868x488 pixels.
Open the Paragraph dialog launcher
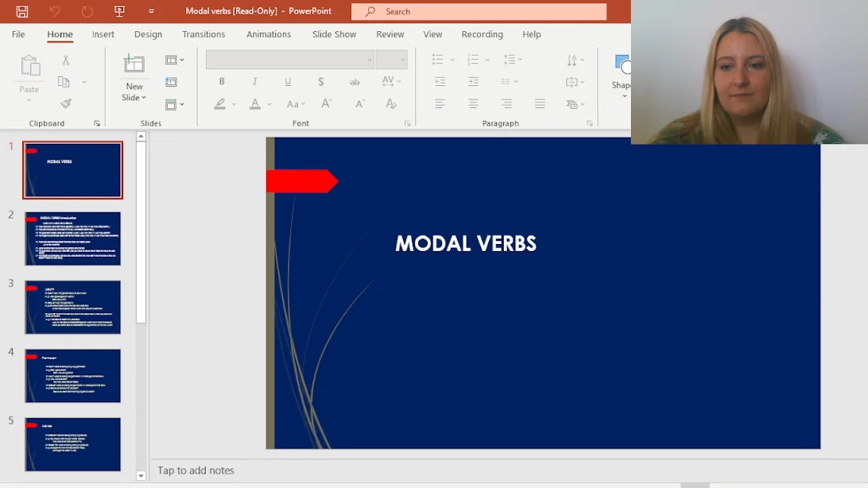[590, 123]
